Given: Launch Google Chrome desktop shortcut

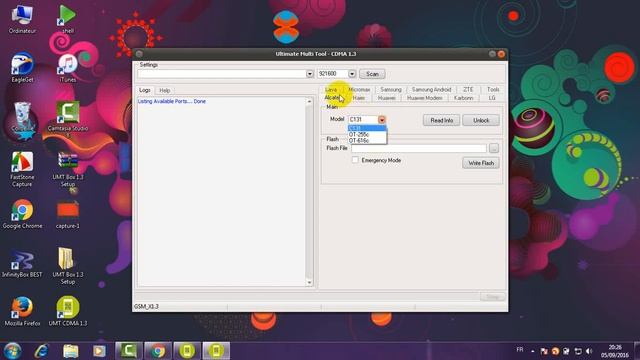Looking at the screenshot, I should click(x=22, y=214).
